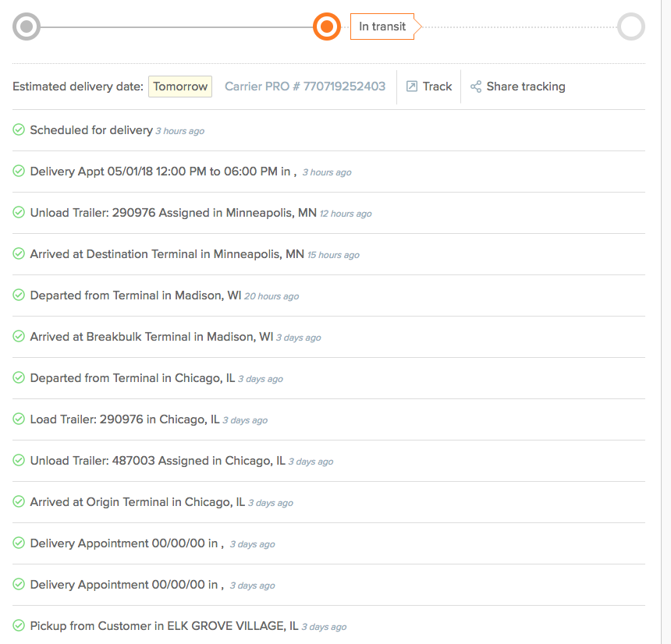Click Load Trailer: 290976 in Chicago, IL
The width and height of the screenshot is (671, 644).
pos(125,419)
